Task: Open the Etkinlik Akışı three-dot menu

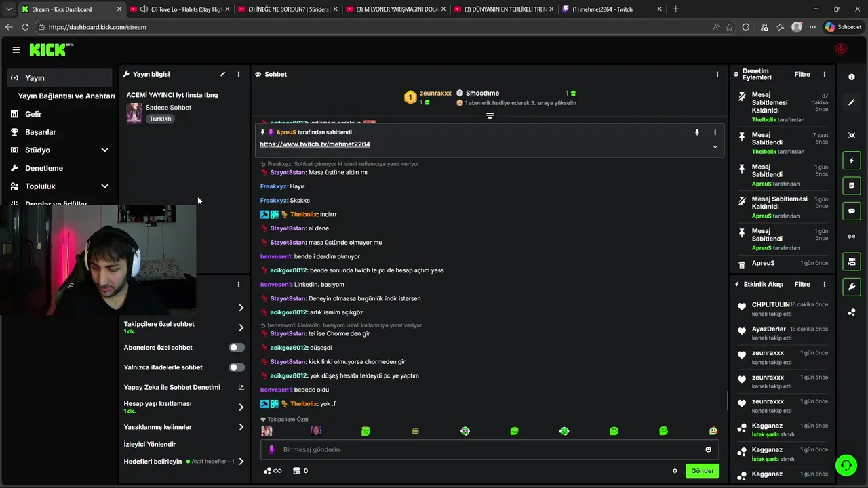Action: tap(825, 284)
